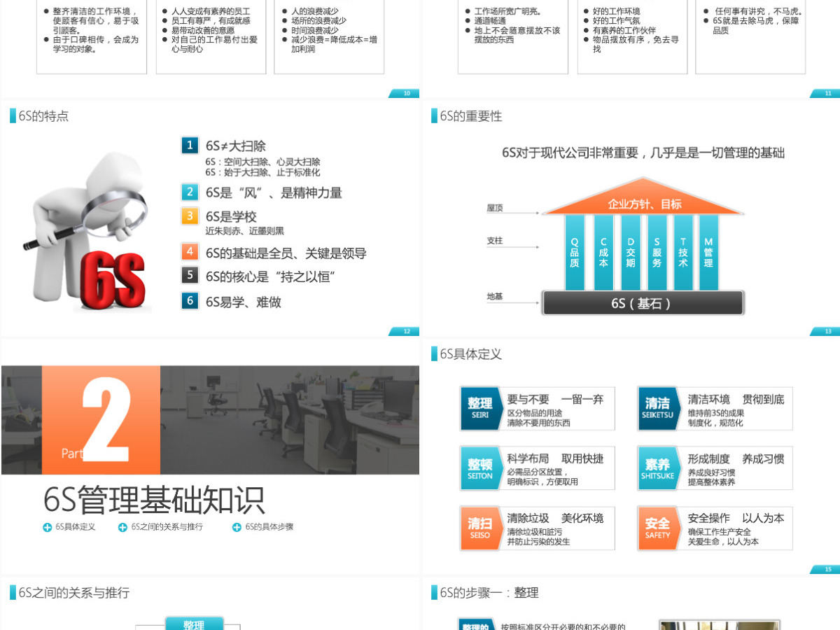Viewport: 840px width, 630px height.
Task: Select the orange 安全 SAFETY tile
Action: coord(658,528)
